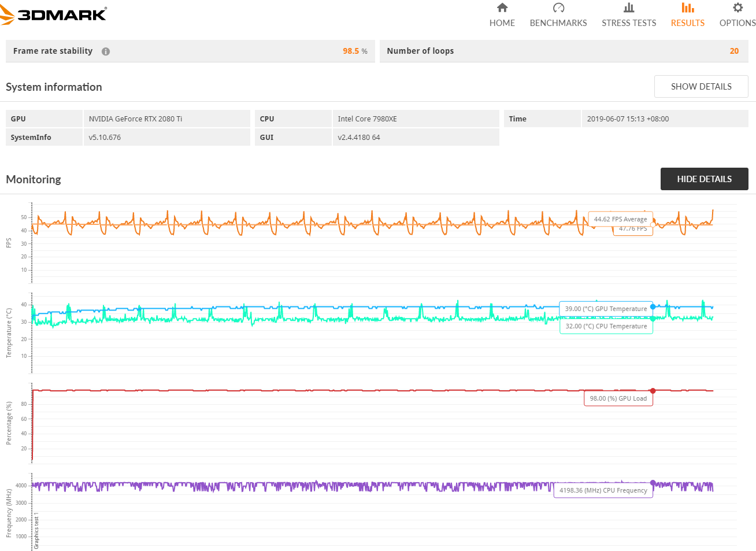Click the 39.00 GPU Temperature tooltip
This screenshot has width=756, height=551.
606,309
